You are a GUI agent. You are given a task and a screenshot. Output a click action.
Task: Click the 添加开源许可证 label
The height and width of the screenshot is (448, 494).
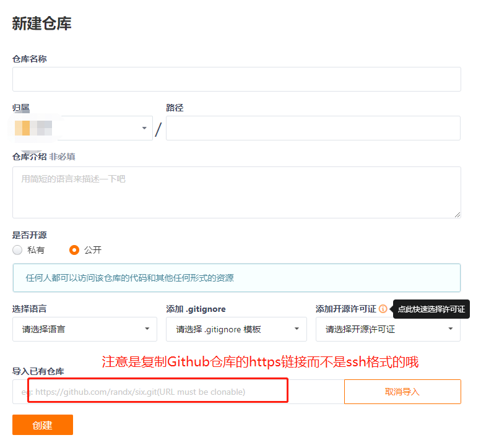346,309
